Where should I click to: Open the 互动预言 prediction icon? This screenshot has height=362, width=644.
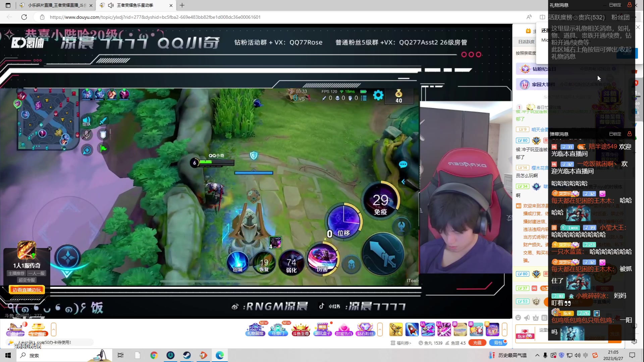38,329
